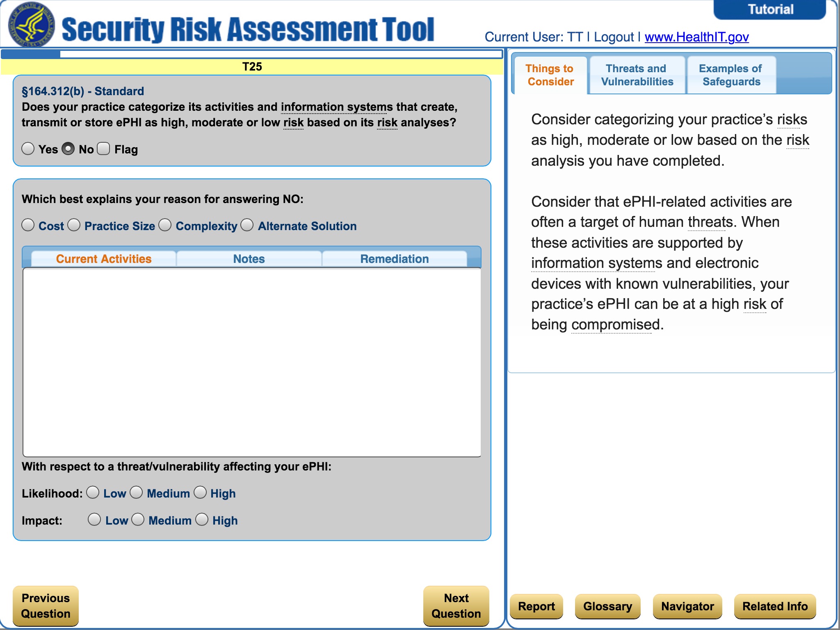This screenshot has height=630, width=840.
Task: Click inside Current Activities text area
Action: (252, 362)
